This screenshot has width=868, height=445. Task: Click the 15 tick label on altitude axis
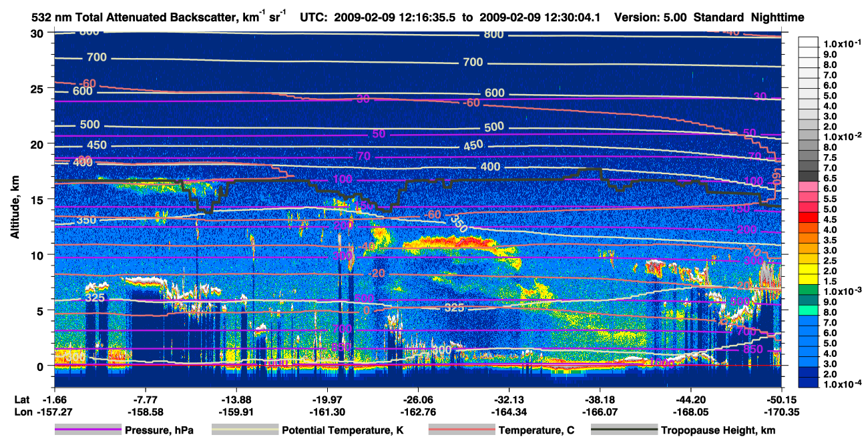[38, 199]
